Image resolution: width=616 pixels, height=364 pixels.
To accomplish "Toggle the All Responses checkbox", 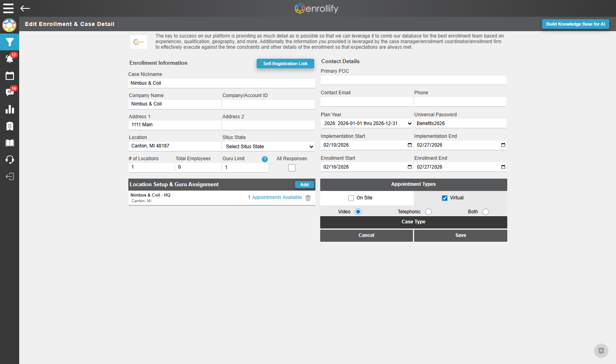I will (292, 168).
